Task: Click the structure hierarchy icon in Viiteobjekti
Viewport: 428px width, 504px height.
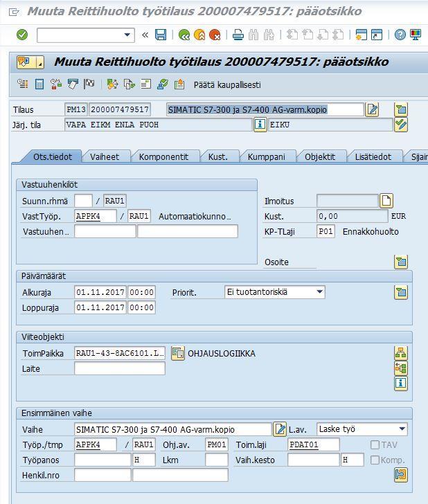Action: click(401, 353)
